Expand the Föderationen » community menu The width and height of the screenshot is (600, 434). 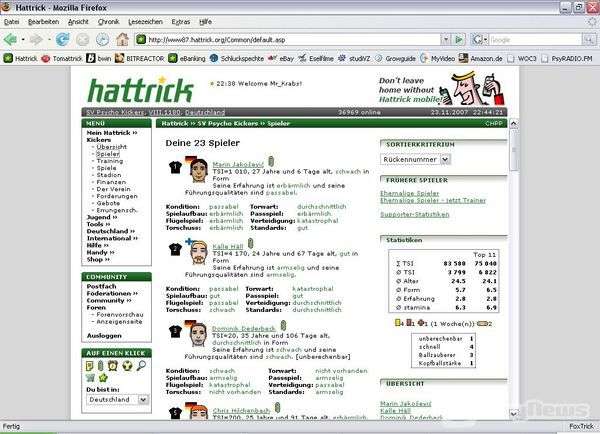[x=112, y=294]
